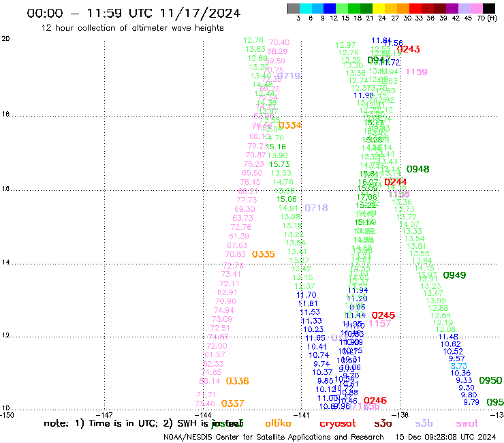This screenshot has width=504, height=443.
Task: Click the lavender time stamp 0718
Action: tap(316, 208)
